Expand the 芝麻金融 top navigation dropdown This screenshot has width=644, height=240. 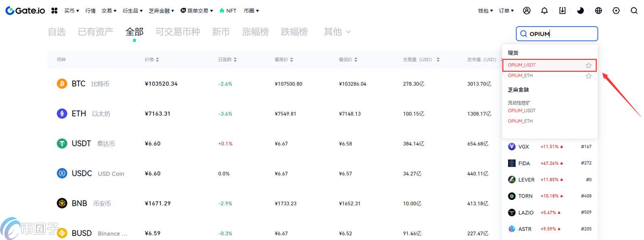click(x=161, y=11)
